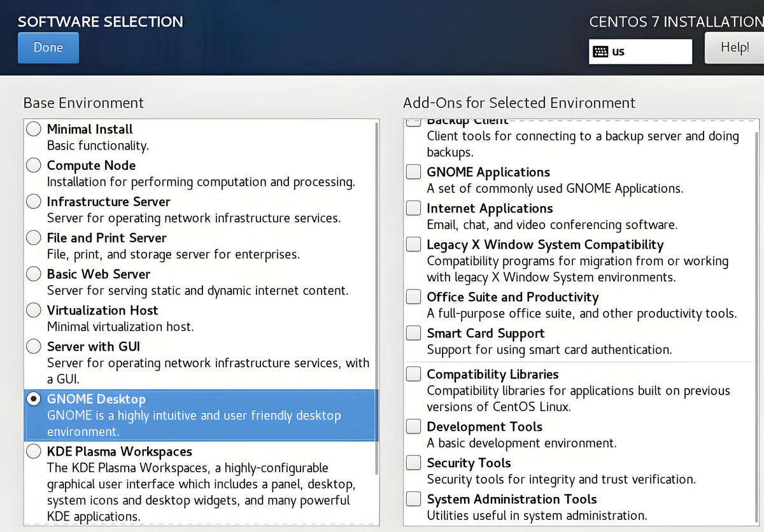Click 'Utilities useful in system administration.' text
The image size is (764, 532).
[x=537, y=515]
